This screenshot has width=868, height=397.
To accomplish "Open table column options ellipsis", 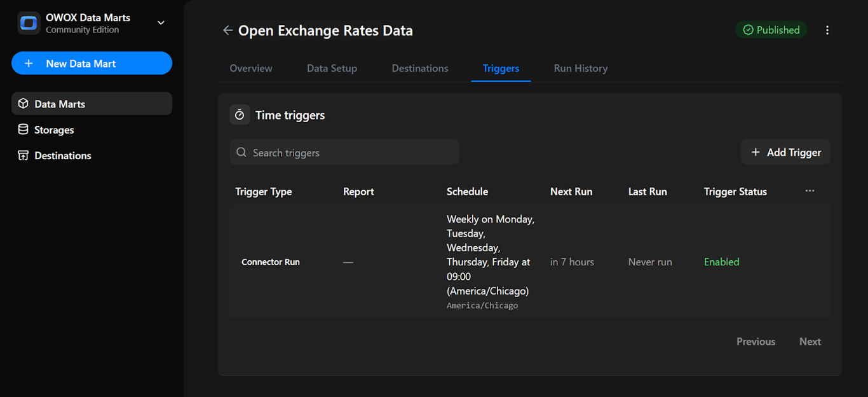I will 810,191.
